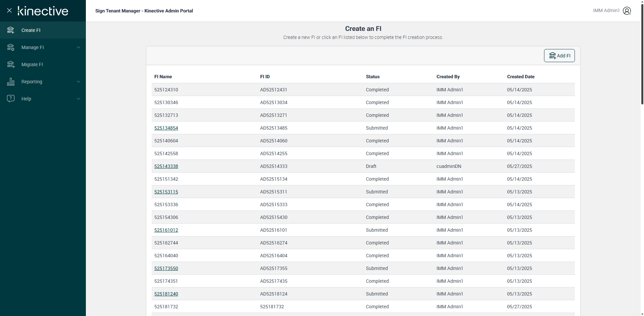
Task: Click the Reporting bar chart icon
Action: pos(11,82)
